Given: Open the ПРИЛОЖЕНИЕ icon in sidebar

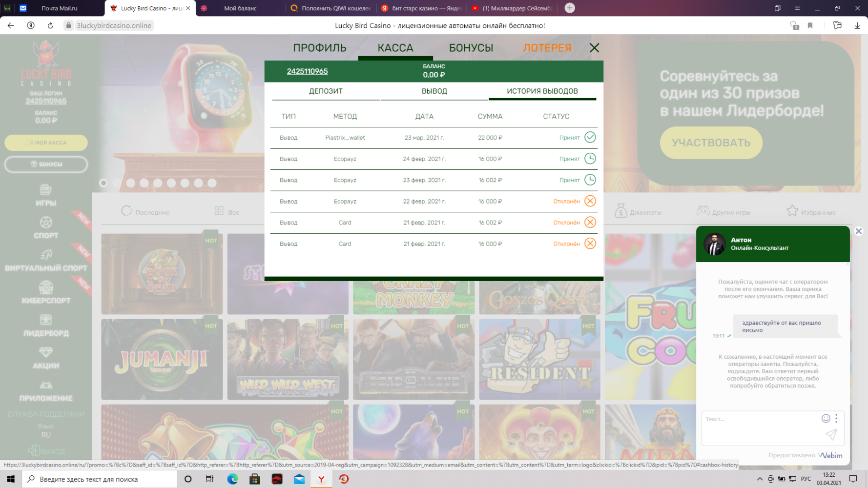Looking at the screenshot, I should 46,385.
